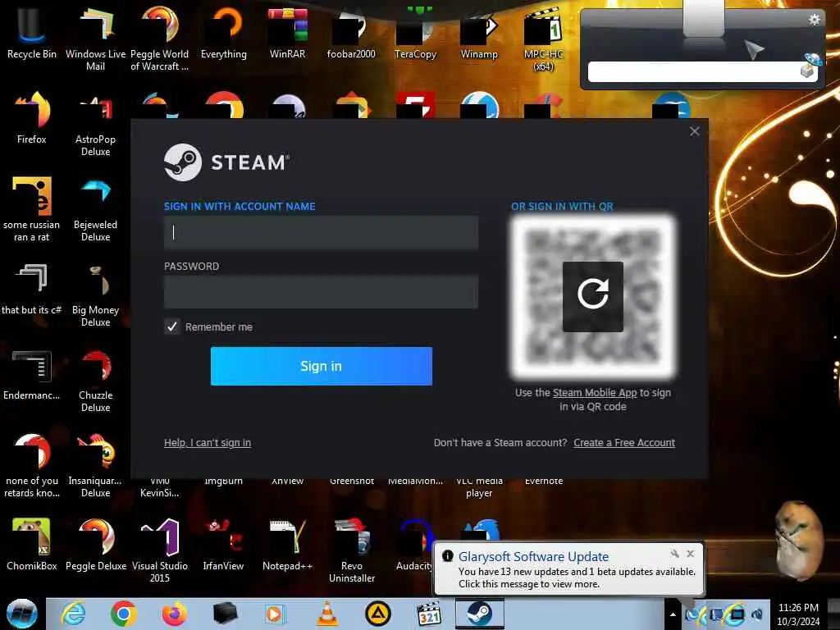
Task: Select the Audacity desktop icon
Action: [x=414, y=545]
